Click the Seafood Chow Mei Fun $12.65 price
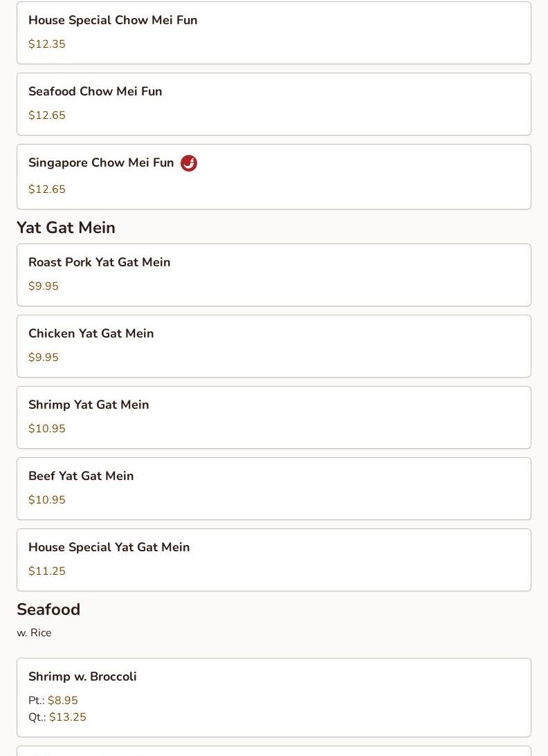548x756 pixels. click(47, 116)
